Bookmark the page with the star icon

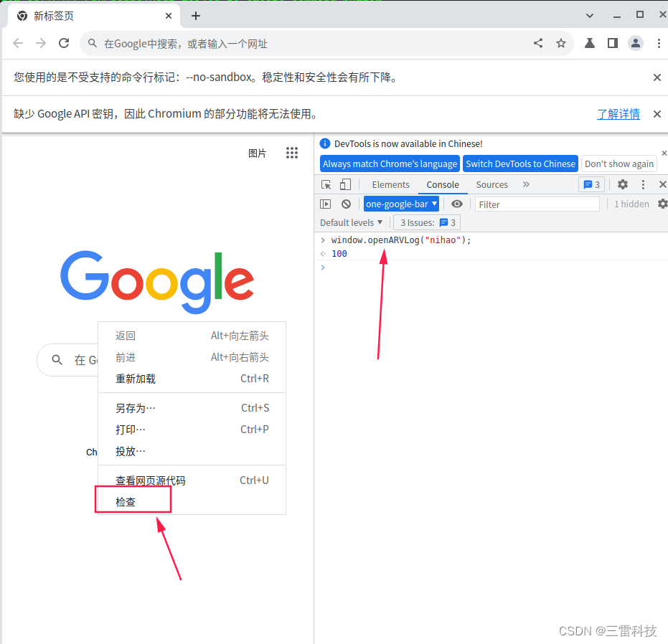[x=561, y=43]
